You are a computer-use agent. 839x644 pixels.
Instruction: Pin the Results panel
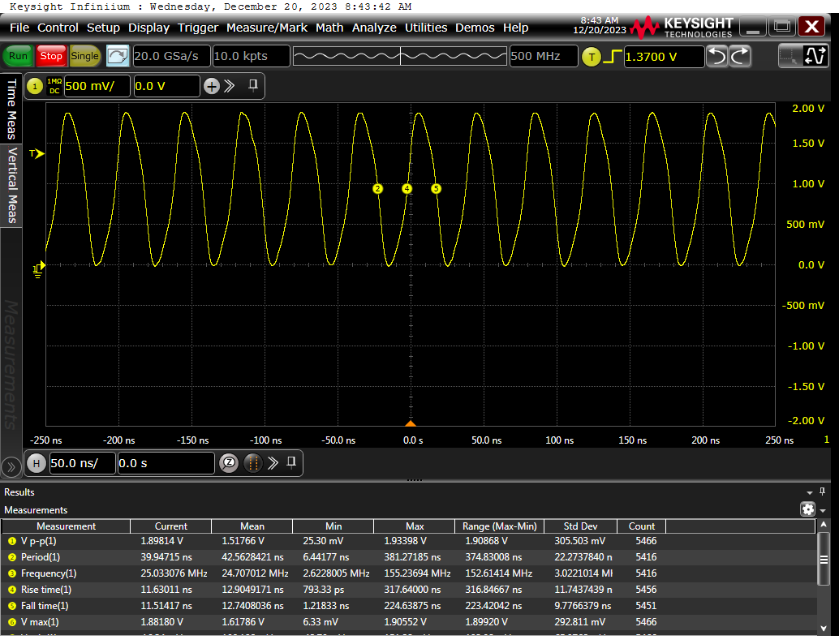tap(823, 492)
